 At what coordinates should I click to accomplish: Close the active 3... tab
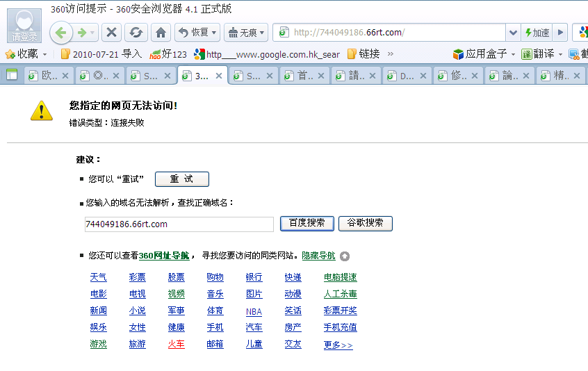click(219, 76)
